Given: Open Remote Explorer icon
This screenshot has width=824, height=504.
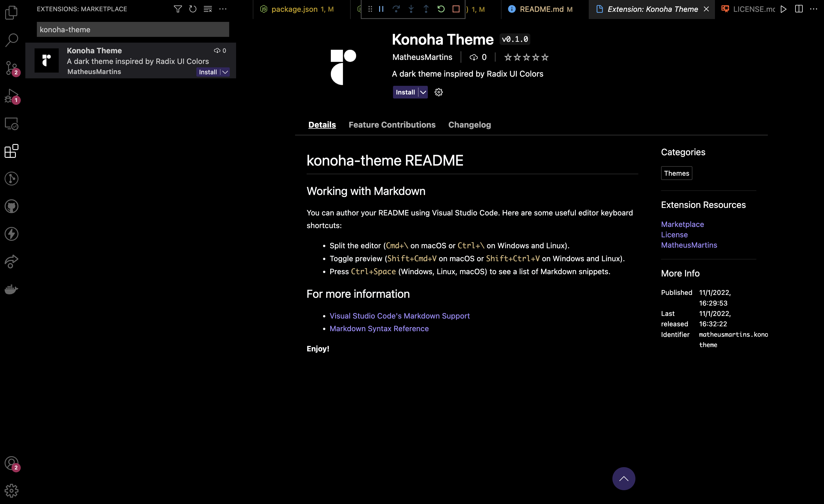Looking at the screenshot, I should [x=11, y=124].
